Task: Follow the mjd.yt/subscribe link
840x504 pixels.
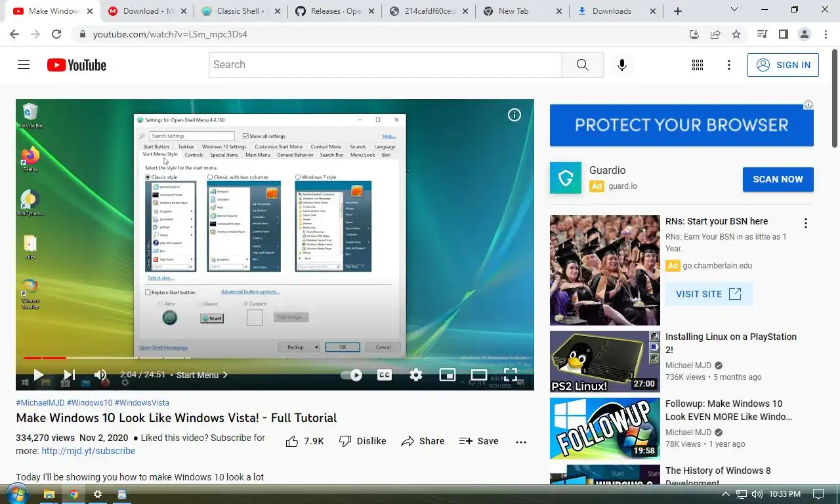Action: (88, 451)
